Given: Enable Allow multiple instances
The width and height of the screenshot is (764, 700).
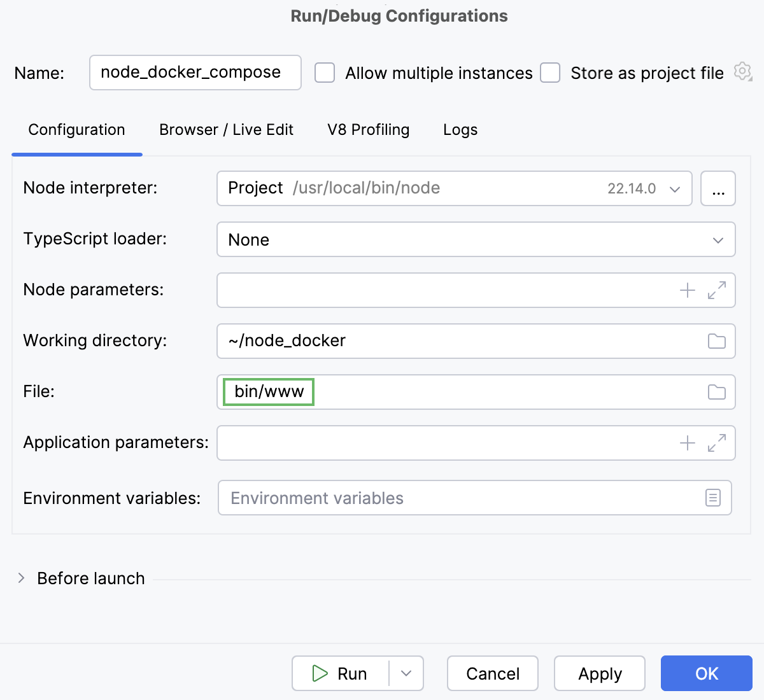Looking at the screenshot, I should click(x=325, y=73).
